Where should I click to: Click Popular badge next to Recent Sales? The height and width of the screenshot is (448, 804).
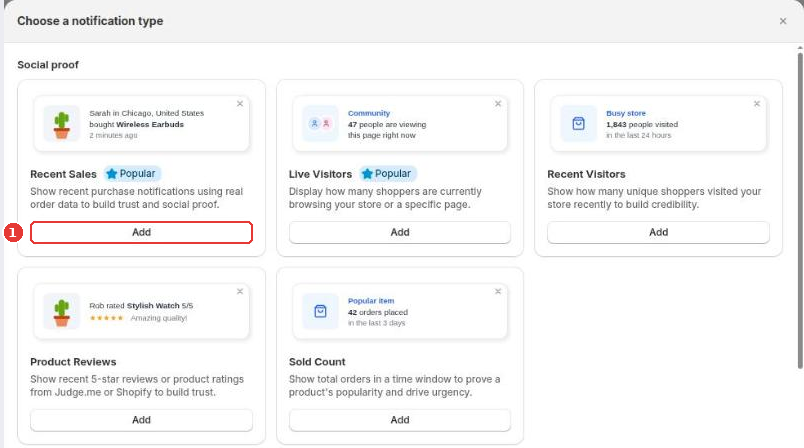(x=132, y=174)
